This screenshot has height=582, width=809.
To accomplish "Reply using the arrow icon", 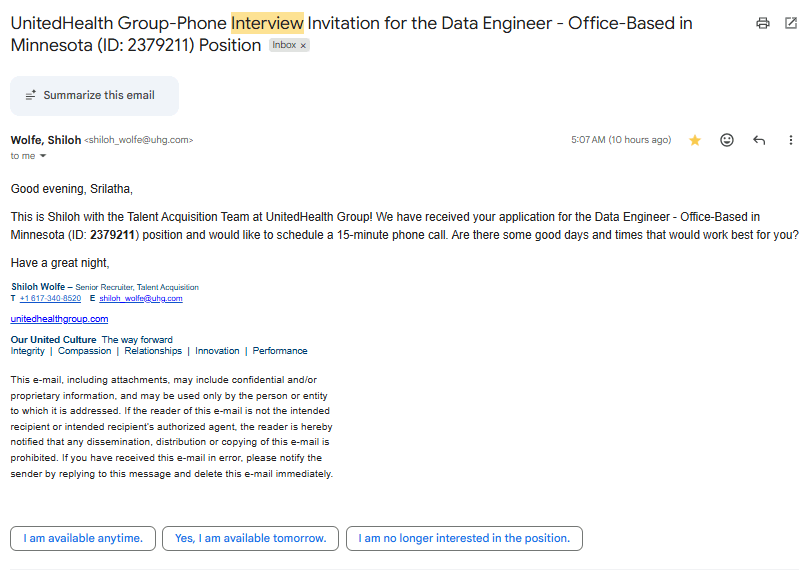I will click(x=758, y=140).
